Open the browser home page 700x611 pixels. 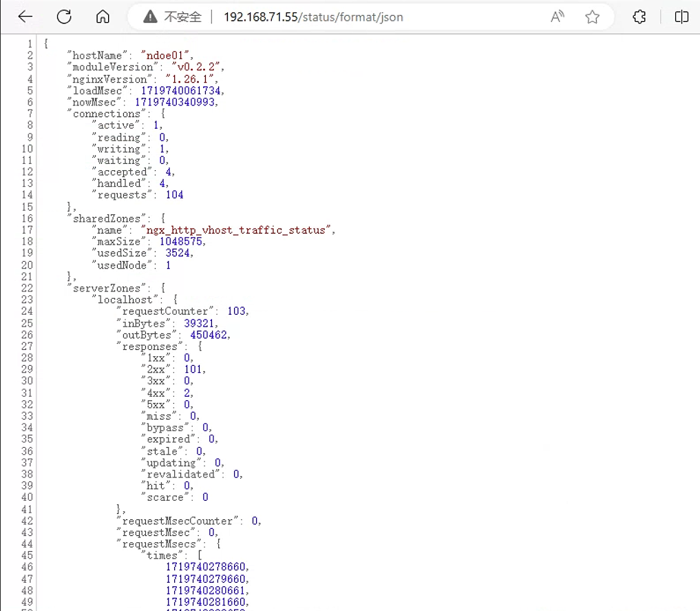pos(103,17)
